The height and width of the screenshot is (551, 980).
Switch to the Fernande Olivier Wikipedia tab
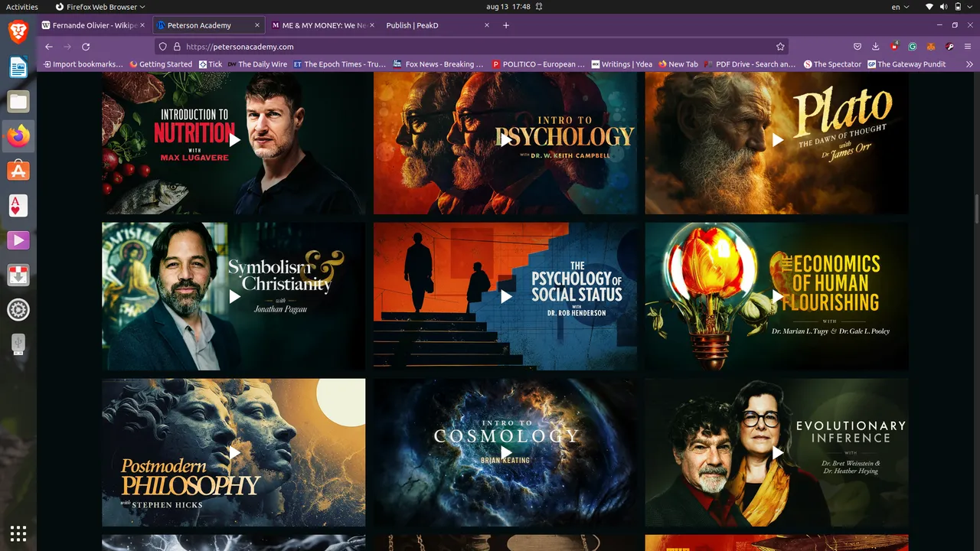92,25
